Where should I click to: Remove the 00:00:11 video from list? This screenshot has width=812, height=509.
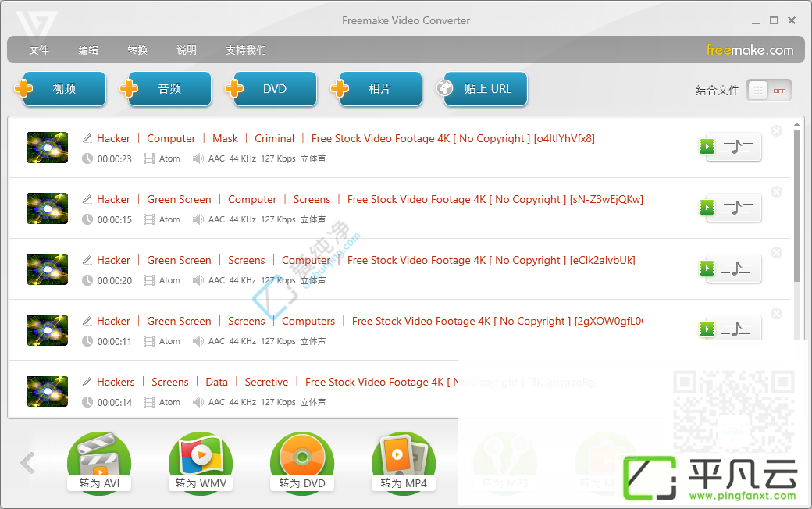click(x=776, y=314)
